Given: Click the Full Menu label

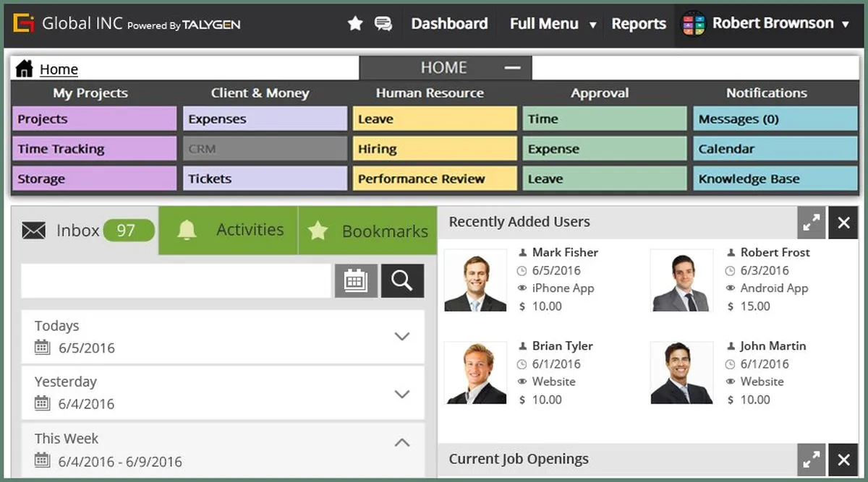Looking at the screenshot, I should (x=544, y=24).
